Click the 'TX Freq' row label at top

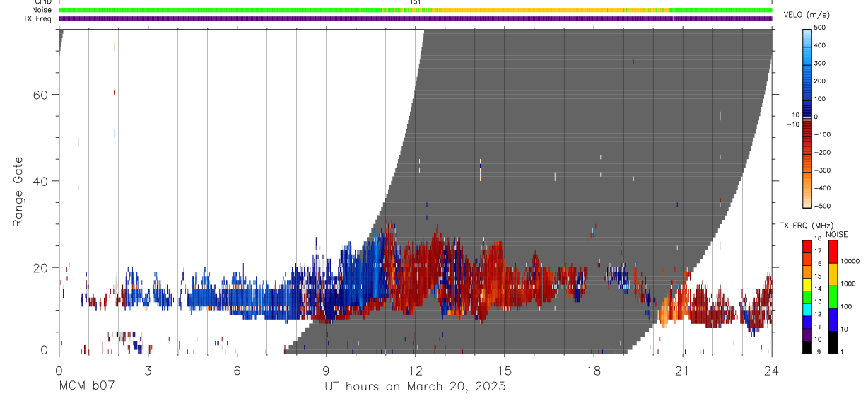pyautogui.click(x=37, y=18)
